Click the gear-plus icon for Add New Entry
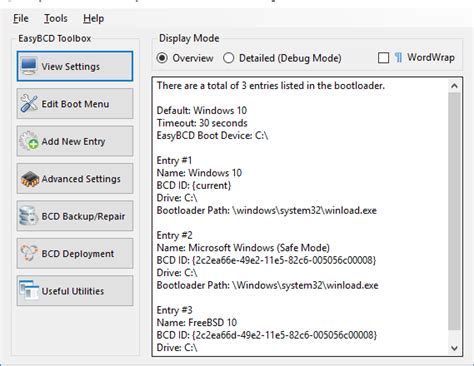The image size is (474, 366). point(29,141)
